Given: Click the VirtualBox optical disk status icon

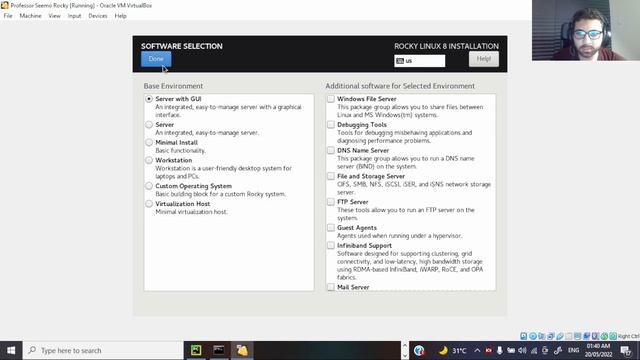Looking at the screenshot, I should [533, 336].
